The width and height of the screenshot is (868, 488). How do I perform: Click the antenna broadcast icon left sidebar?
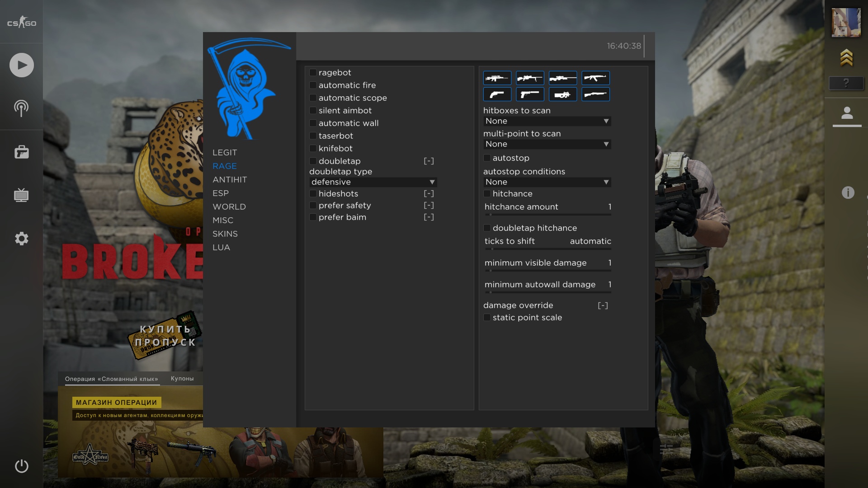(x=21, y=107)
